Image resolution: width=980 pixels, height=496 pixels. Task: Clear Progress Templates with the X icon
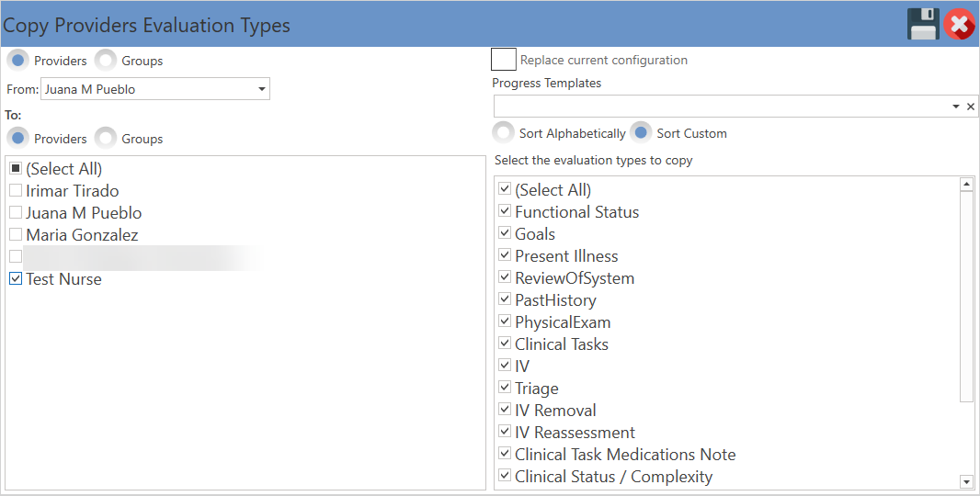[x=971, y=107]
